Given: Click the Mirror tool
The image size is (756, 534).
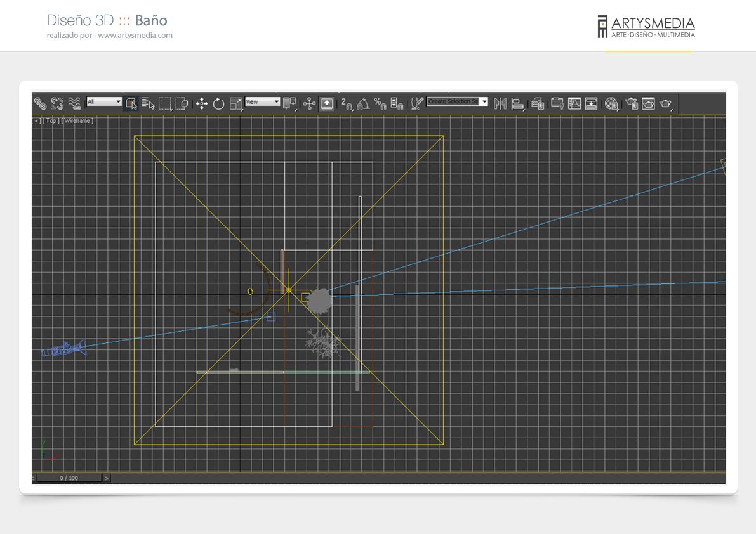Looking at the screenshot, I should click(500, 103).
